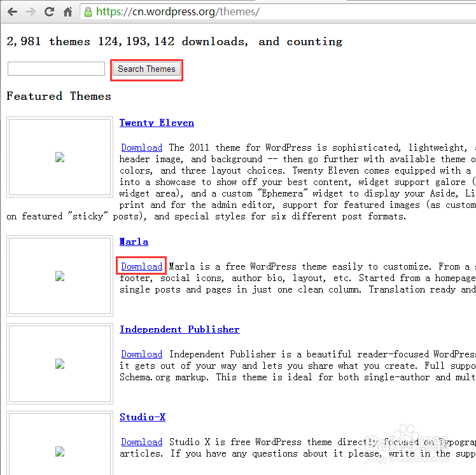
Task: Click the browser forward arrow
Action: point(31,12)
